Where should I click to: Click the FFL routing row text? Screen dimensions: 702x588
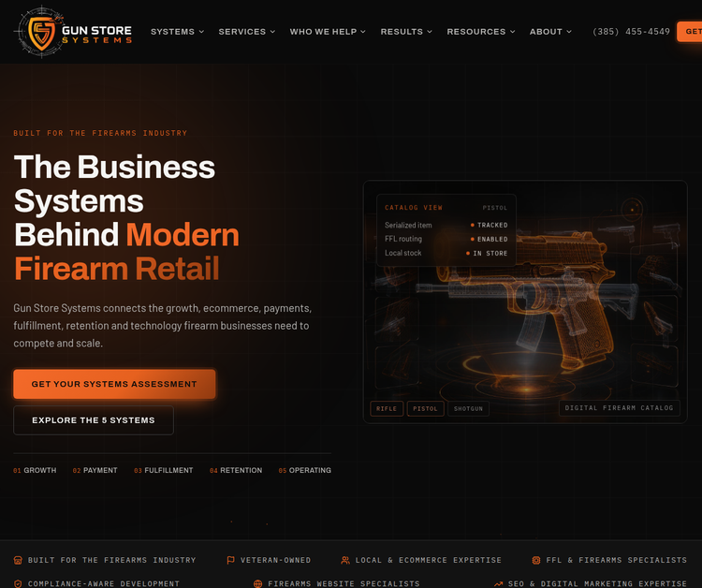[x=403, y=239]
